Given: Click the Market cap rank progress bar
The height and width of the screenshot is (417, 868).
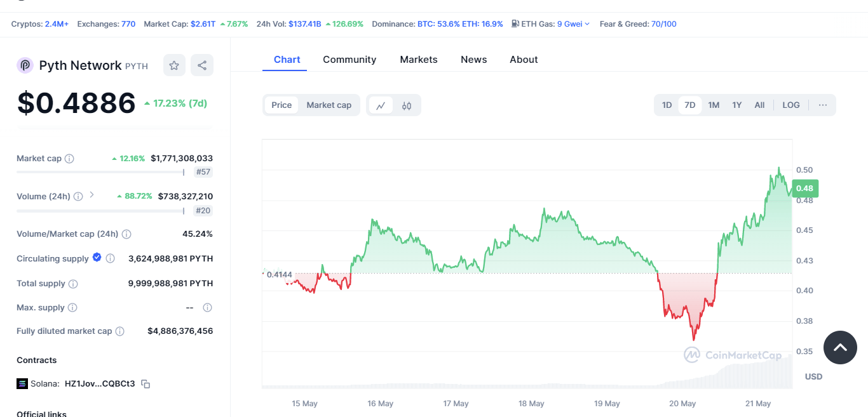Looking at the screenshot, I should pyautogui.click(x=100, y=172).
